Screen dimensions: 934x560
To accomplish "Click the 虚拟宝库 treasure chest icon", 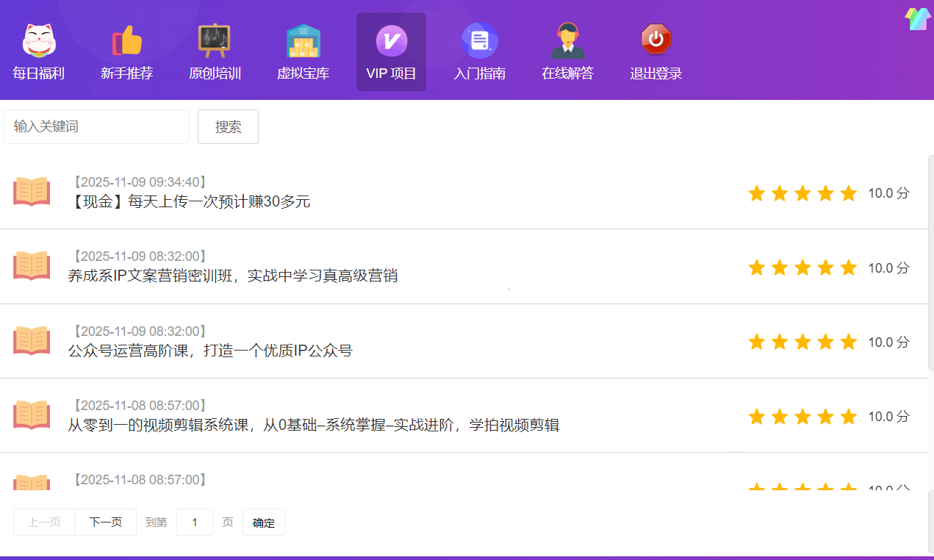I will pos(303,42).
